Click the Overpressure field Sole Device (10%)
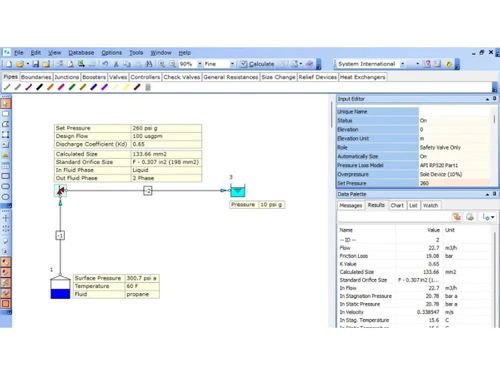Image resolution: width=500 pixels, height=375 pixels. click(455, 174)
